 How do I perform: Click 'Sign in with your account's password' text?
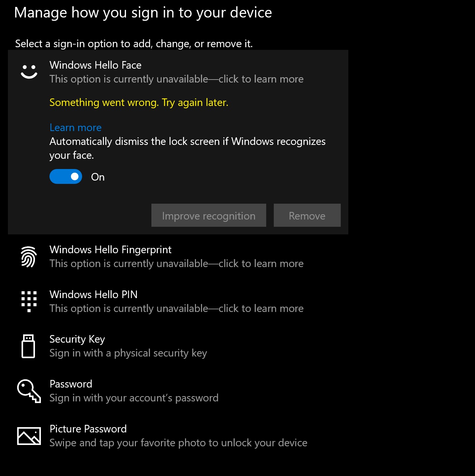[134, 398]
